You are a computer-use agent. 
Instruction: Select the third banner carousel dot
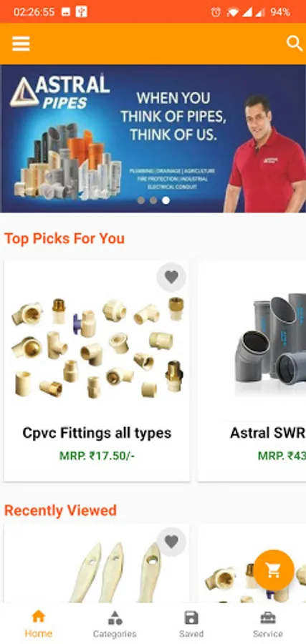[166, 200]
